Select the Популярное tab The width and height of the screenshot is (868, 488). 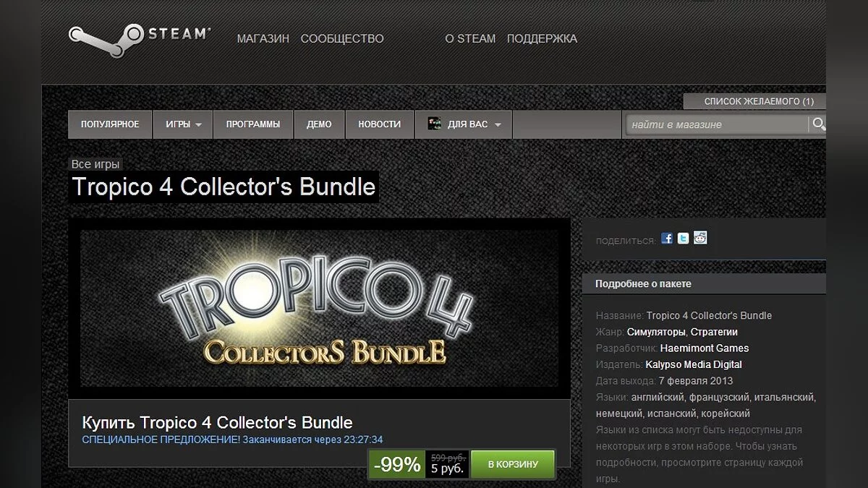pos(110,124)
